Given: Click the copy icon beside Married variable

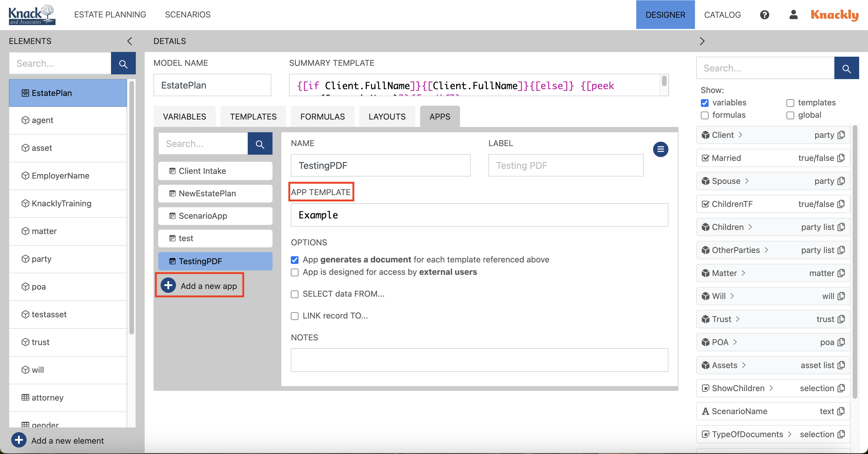Looking at the screenshot, I should (841, 158).
